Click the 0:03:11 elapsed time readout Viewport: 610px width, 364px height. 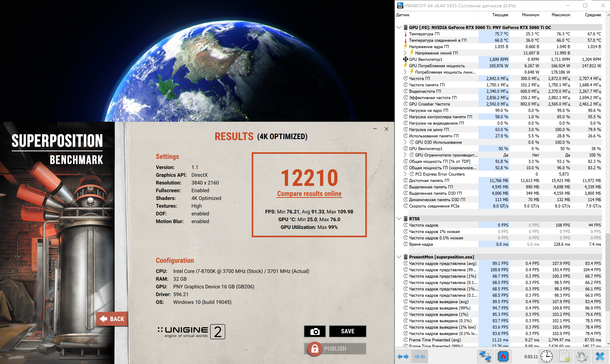coord(531,357)
